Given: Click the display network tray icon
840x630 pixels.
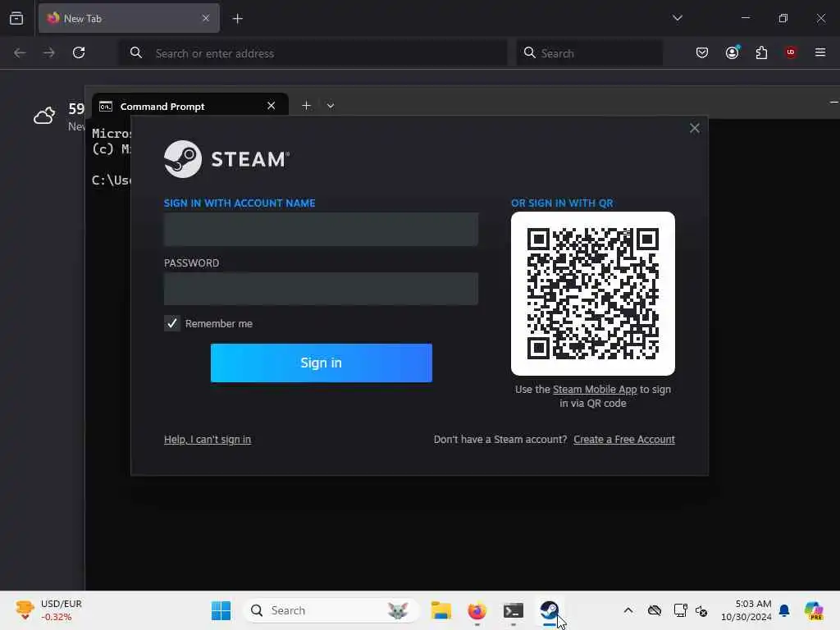Looking at the screenshot, I should point(680,610).
